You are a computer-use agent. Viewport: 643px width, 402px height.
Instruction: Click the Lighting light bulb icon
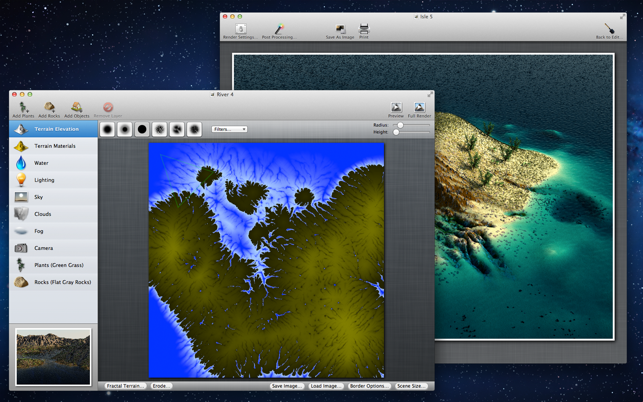[21, 180]
